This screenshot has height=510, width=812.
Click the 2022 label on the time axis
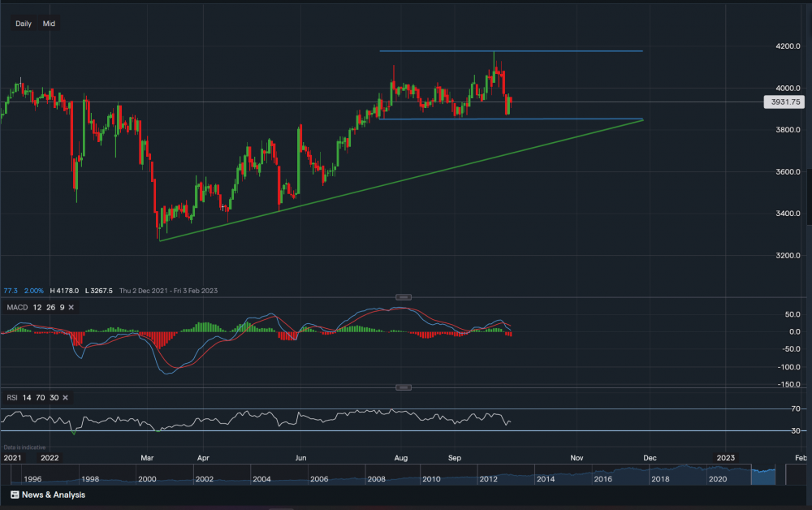(50, 457)
